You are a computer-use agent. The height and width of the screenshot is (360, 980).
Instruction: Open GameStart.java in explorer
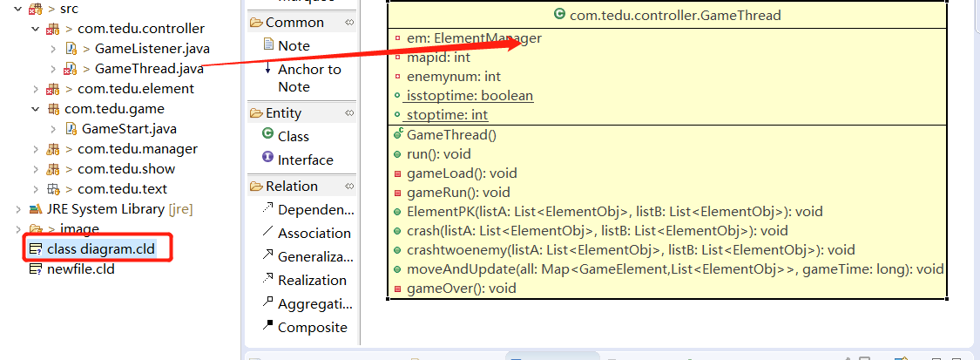130,129
